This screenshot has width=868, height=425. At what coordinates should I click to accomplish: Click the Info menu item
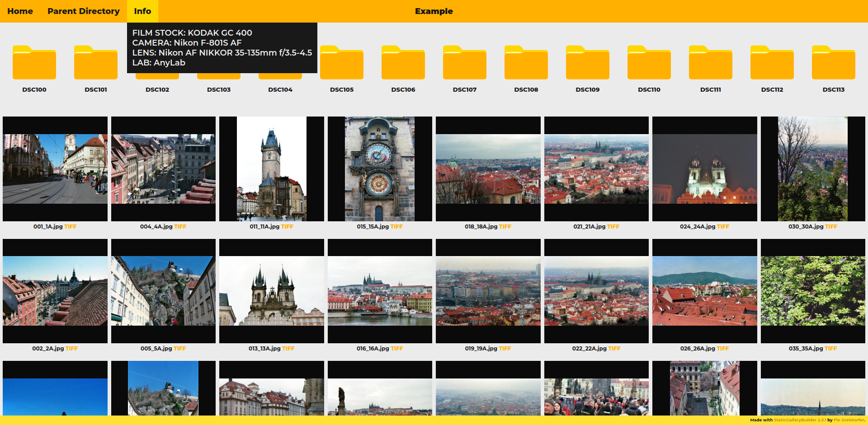point(142,11)
